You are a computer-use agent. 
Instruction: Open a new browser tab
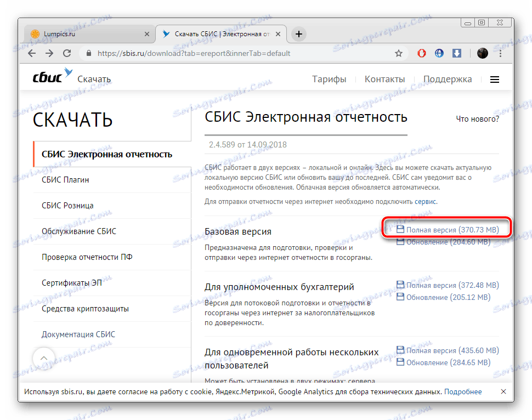pos(298,34)
